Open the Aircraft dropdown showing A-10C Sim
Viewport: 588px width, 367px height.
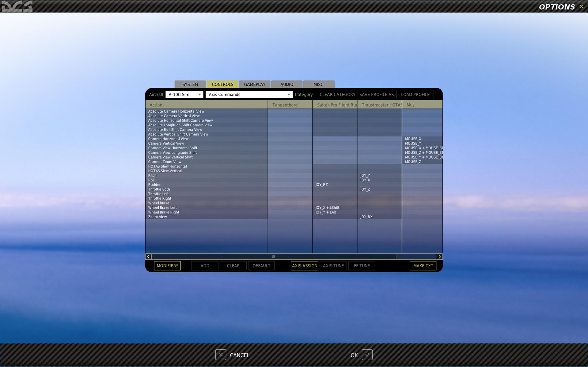pyautogui.click(x=184, y=95)
